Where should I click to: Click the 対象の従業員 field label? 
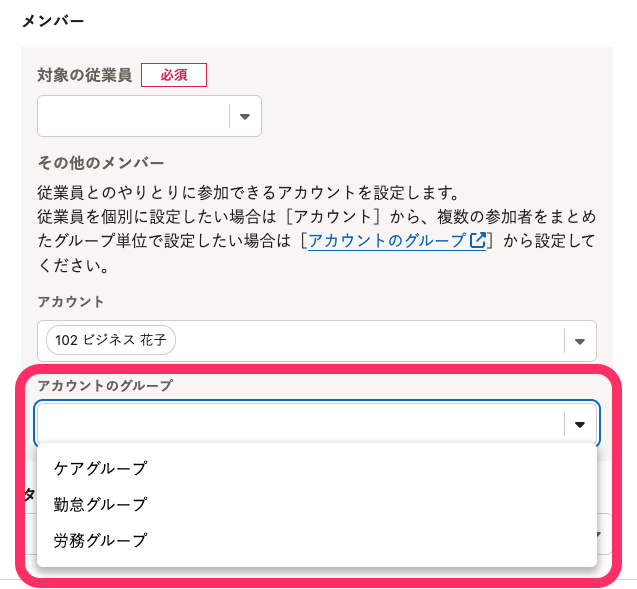point(84,75)
